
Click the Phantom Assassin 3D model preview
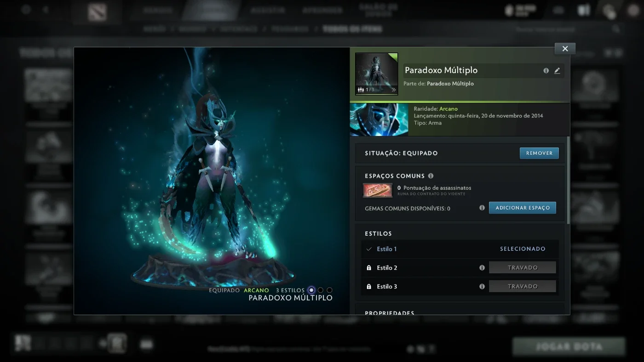coord(212,181)
